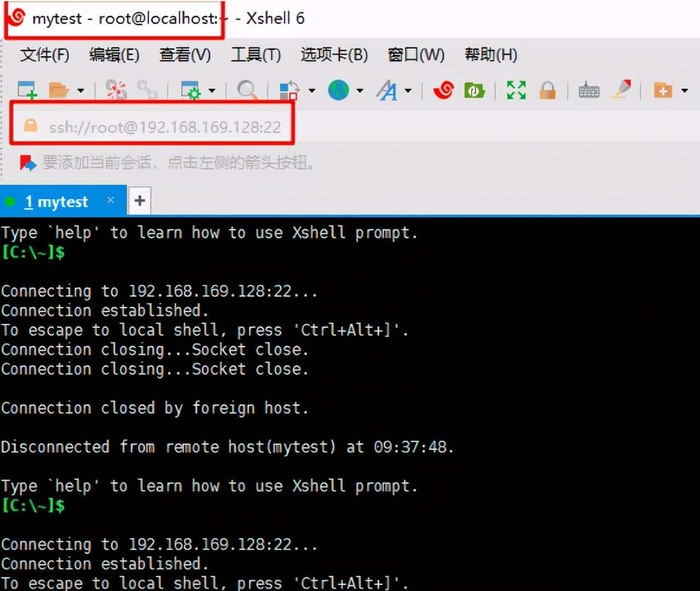Click inside the ssh:// address bar
700x591 pixels.
click(164, 126)
